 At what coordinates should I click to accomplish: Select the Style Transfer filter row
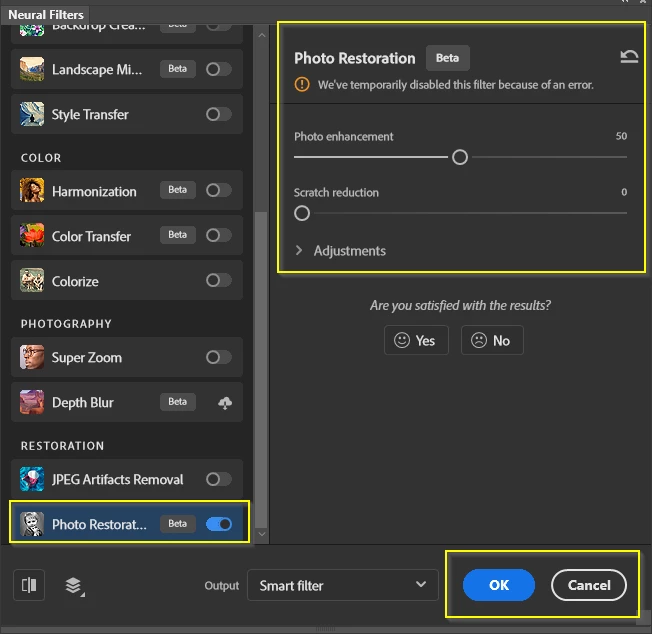127,114
